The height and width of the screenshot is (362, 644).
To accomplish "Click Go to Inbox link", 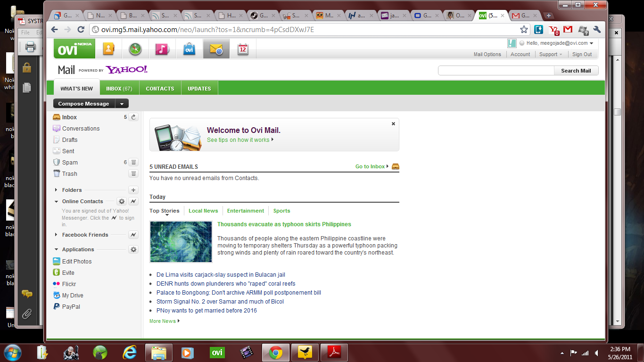I will coord(370,166).
